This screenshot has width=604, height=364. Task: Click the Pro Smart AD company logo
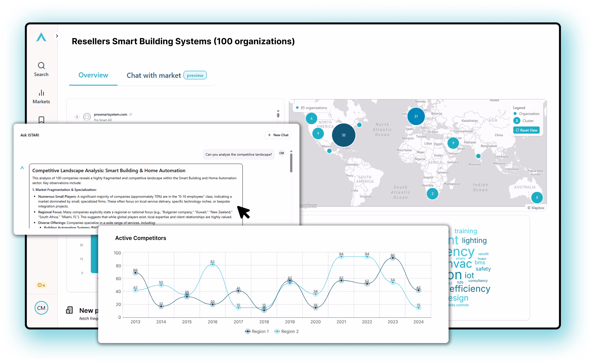click(87, 117)
